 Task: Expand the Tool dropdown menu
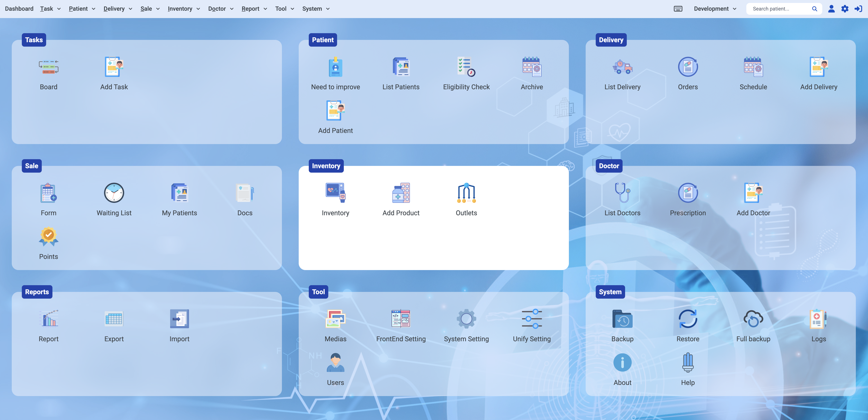[285, 9]
